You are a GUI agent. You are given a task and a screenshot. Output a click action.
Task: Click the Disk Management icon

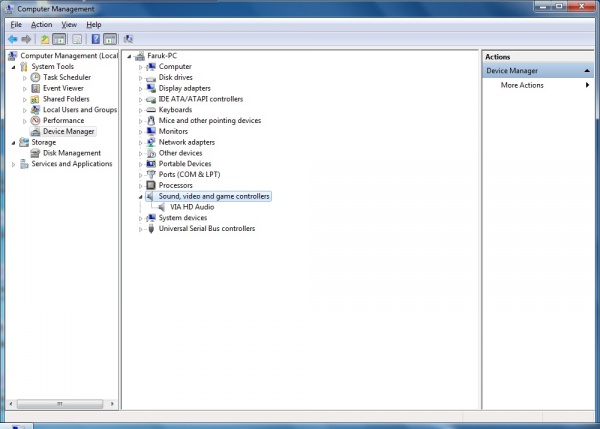click(x=35, y=153)
